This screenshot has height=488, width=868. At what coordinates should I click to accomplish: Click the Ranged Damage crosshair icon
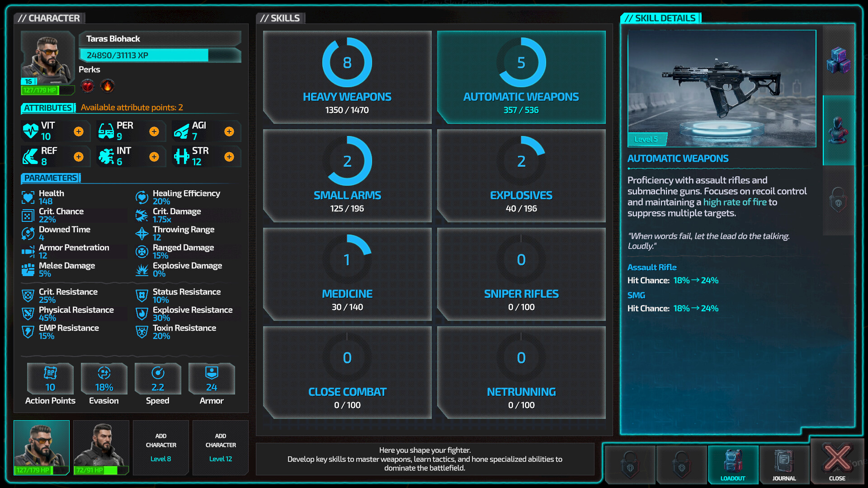(x=142, y=252)
